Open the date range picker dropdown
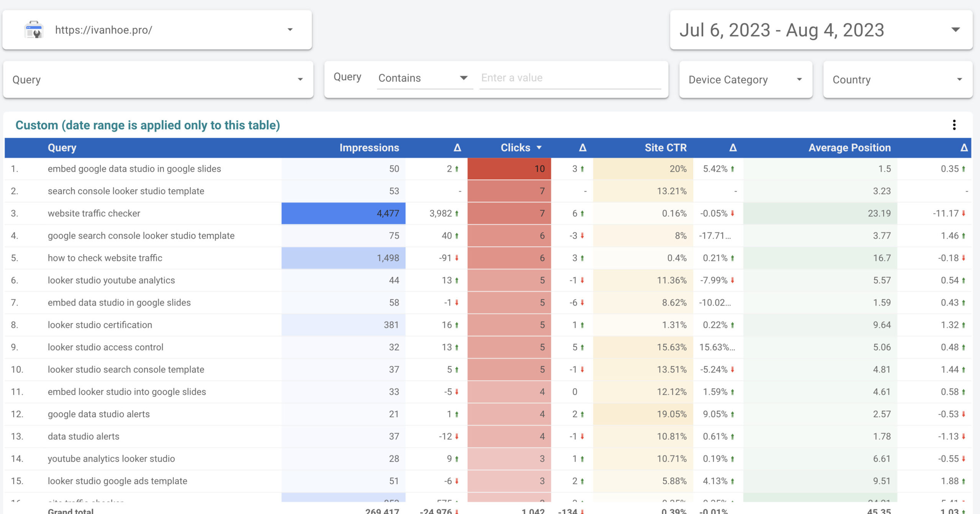Viewport: 980px width, 514px height. [955, 30]
